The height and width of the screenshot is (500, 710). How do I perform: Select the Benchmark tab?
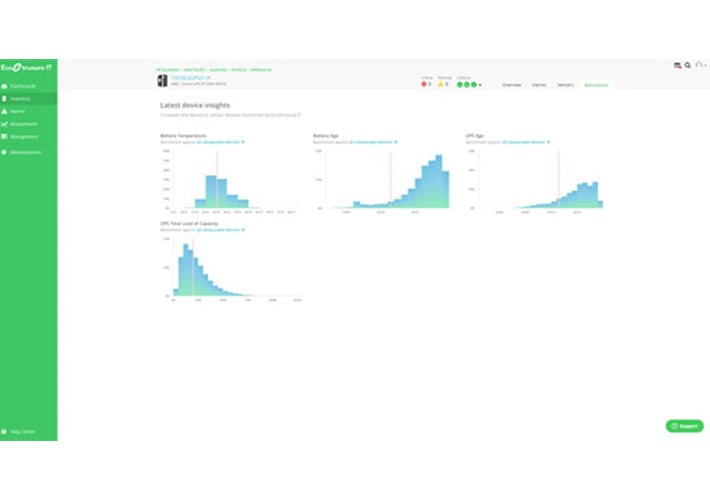point(596,85)
